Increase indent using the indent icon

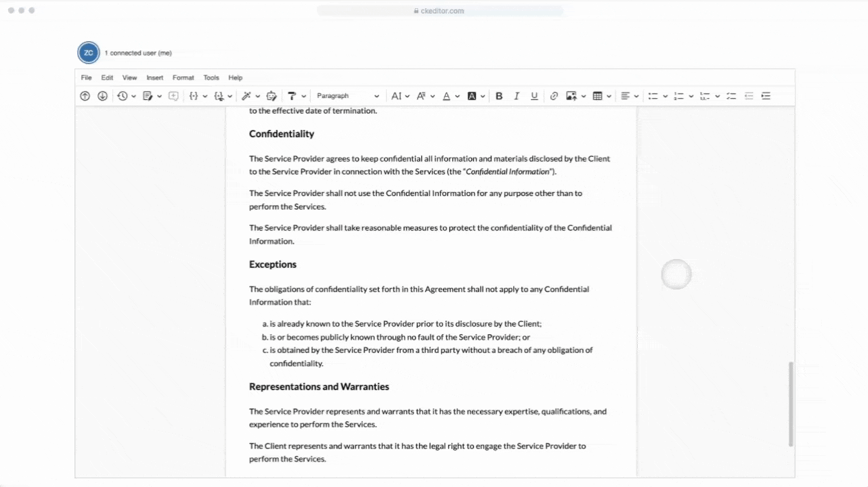[x=766, y=96]
